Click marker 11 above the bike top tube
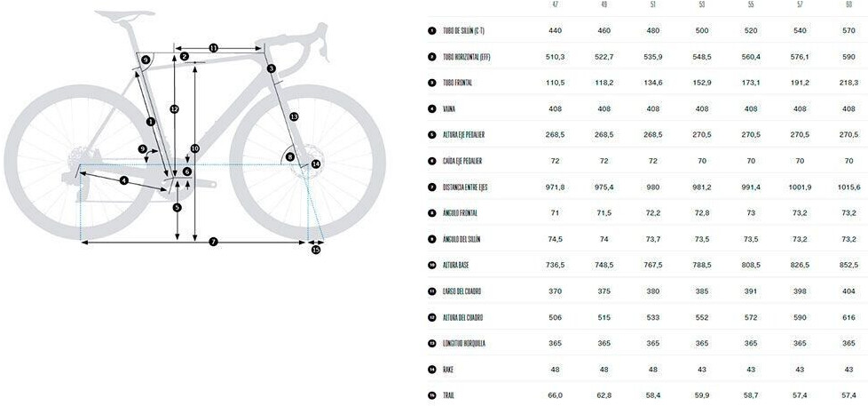 [x=213, y=48]
